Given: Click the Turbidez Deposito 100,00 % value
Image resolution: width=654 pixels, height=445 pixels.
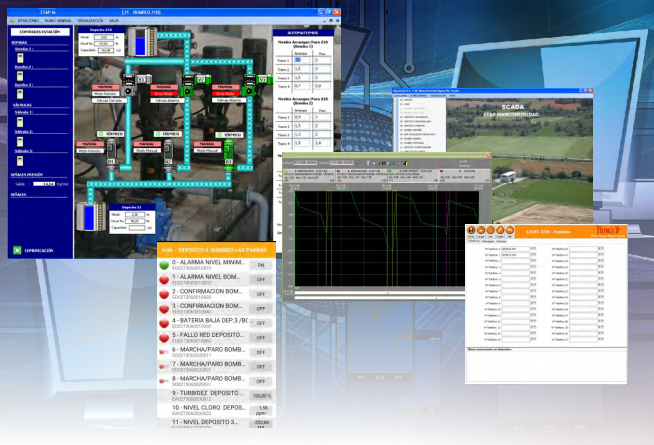Looking at the screenshot, I should (x=261, y=396).
